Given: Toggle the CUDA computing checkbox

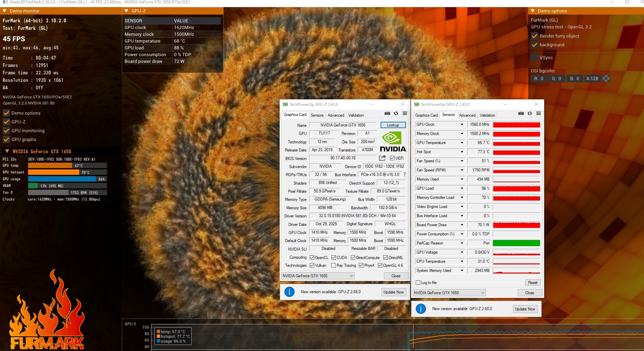Looking at the screenshot, I should pyautogui.click(x=334, y=258).
